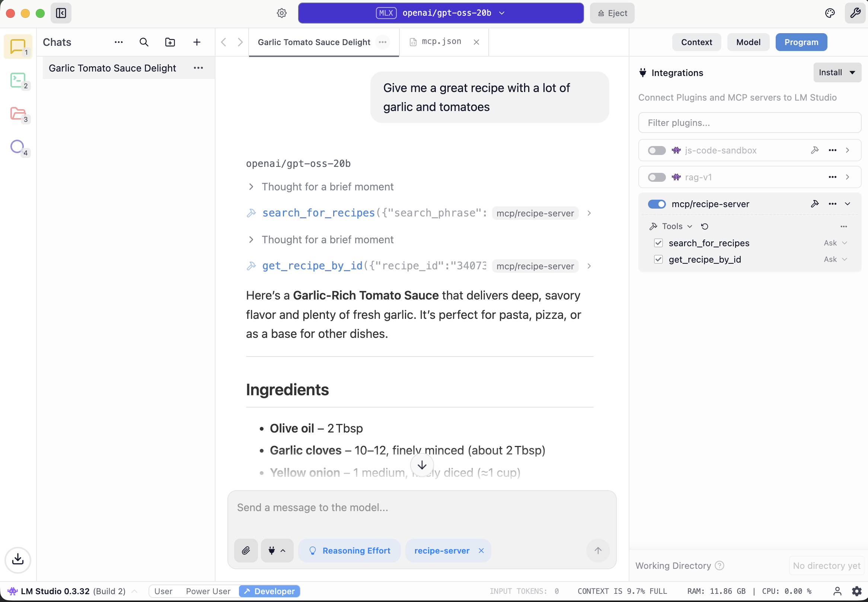Image resolution: width=868 pixels, height=602 pixels.
Task: Select the Developer console sidebar icon
Action: click(x=18, y=80)
